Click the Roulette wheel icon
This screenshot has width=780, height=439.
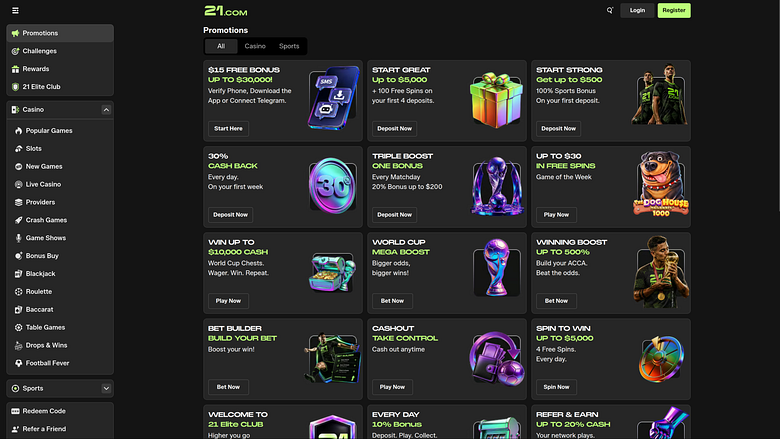pos(18,292)
